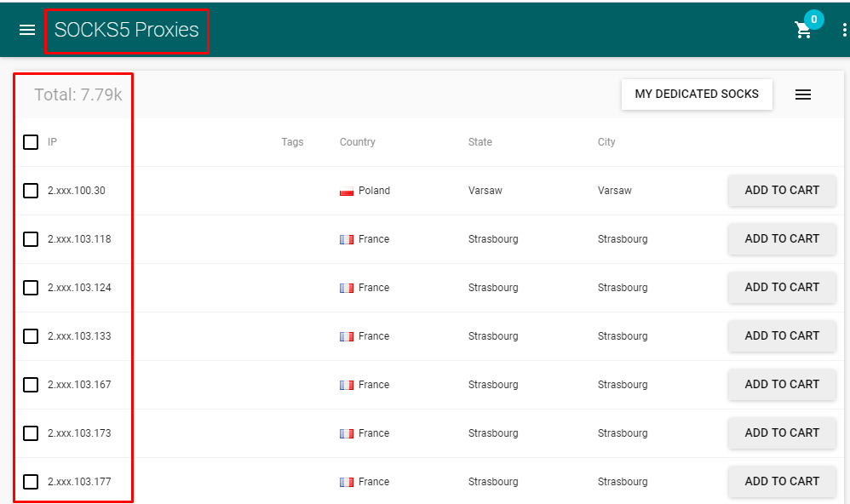Select the IP text 2.xxx.103.167
The height and width of the screenshot is (504, 850).
tap(79, 385)
